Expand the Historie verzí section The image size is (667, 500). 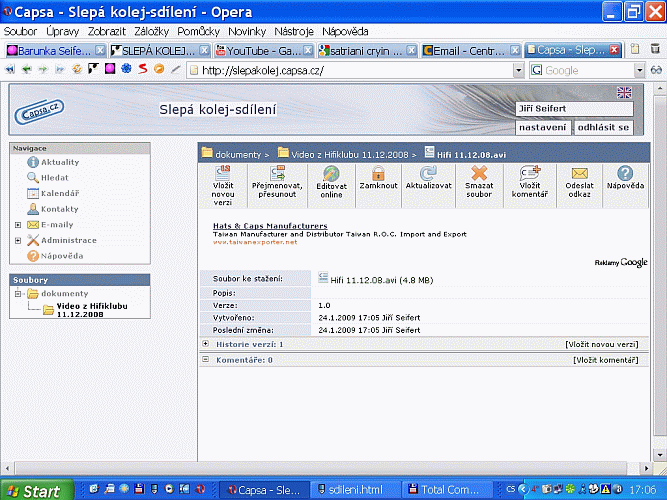coord(206,344)
